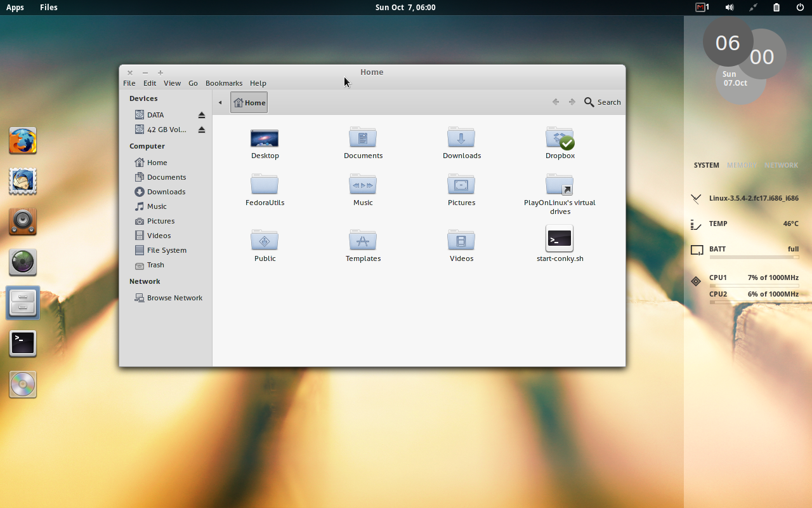Launch Firefox from the dock
Screen dimensions: 812x508
[23, 141]
